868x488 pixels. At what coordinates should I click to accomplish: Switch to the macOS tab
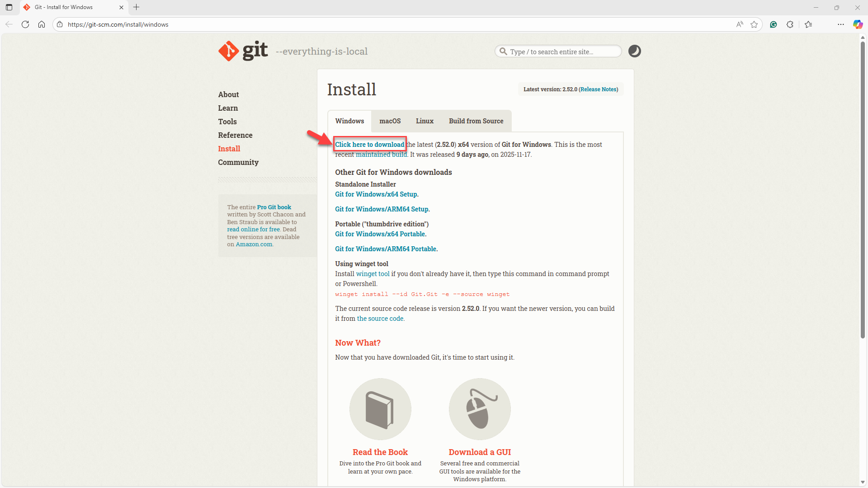click(x=390, y=121)
